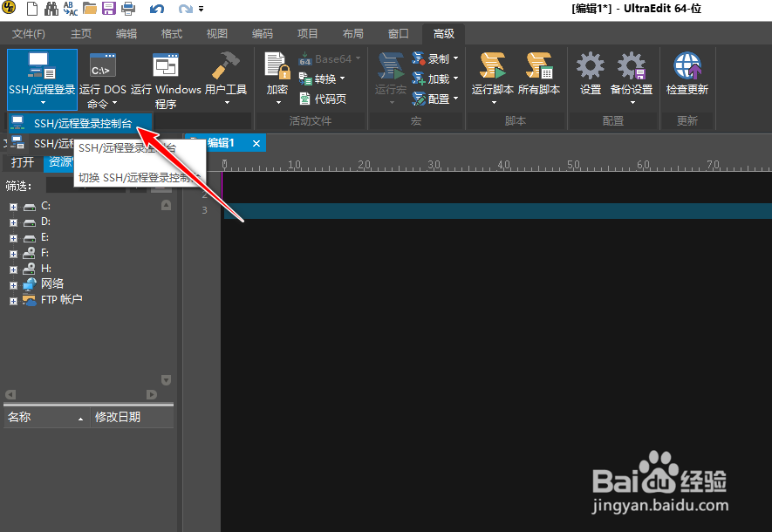The height and width of the screenshot is (532, 772).
Task: Click the tree panel scroll right arrow
Action: (152, 395)
